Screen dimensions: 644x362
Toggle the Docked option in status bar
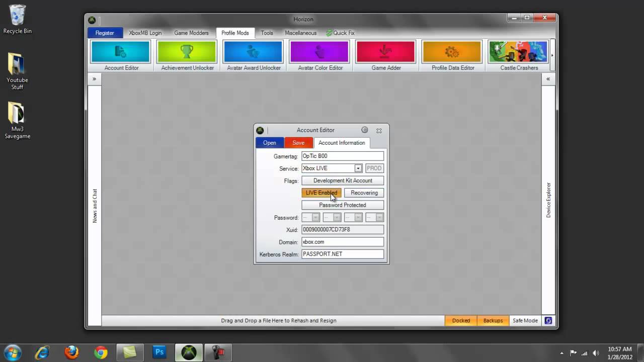[x=461, y=320]
